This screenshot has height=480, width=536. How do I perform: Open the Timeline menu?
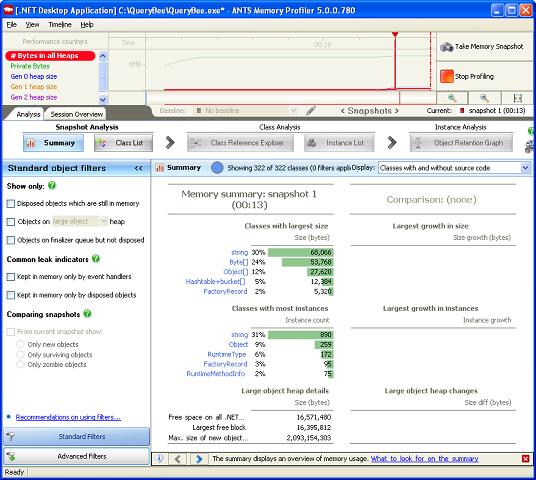[60, 25]
